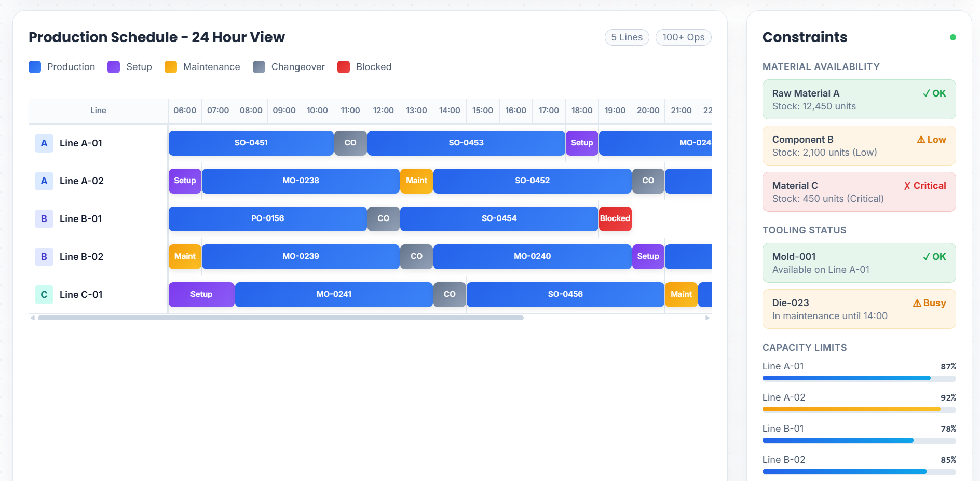Click the 12:00 time column header
Viewport: 980px width, 481px height.
383,111
